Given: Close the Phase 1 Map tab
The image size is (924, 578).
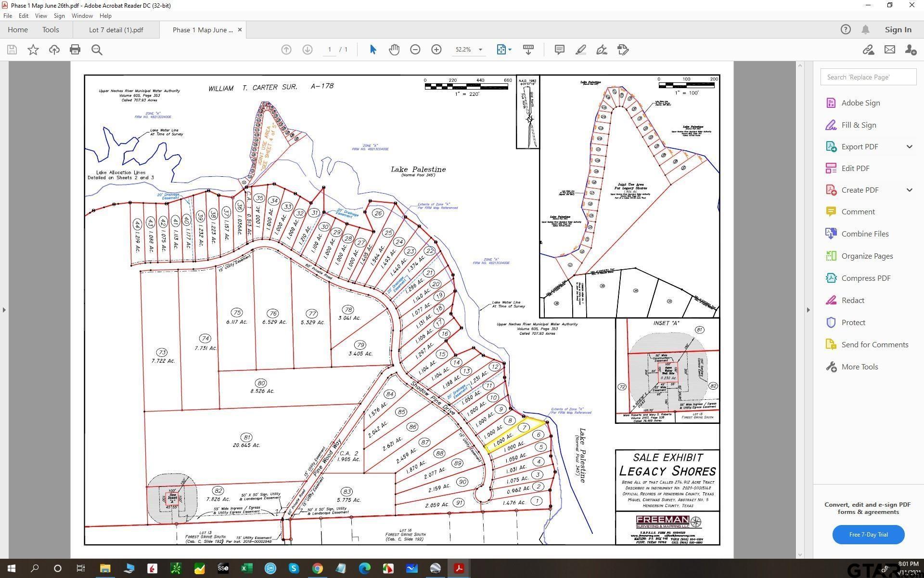Looking at the screenshot, I should pos(240,29).
